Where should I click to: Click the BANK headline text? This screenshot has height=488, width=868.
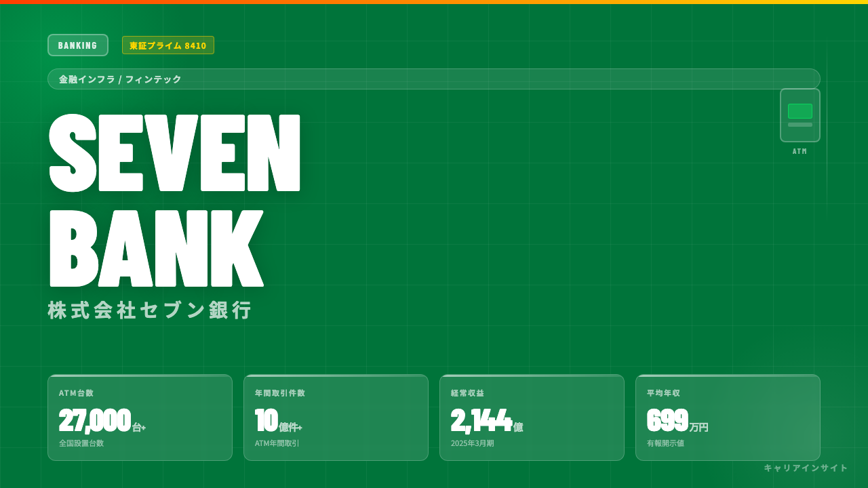click(157, 248)
